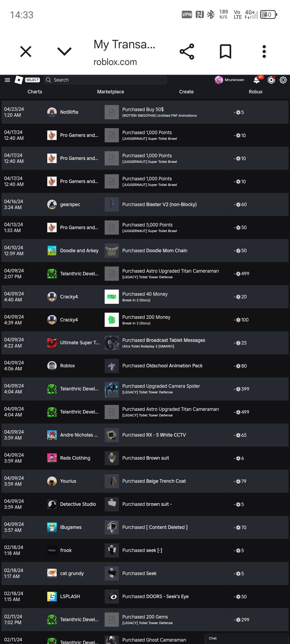The width and height of the screenshot is (290, 644).
Task: Open browser three-dot options menu
Action: tap(264, 52)
